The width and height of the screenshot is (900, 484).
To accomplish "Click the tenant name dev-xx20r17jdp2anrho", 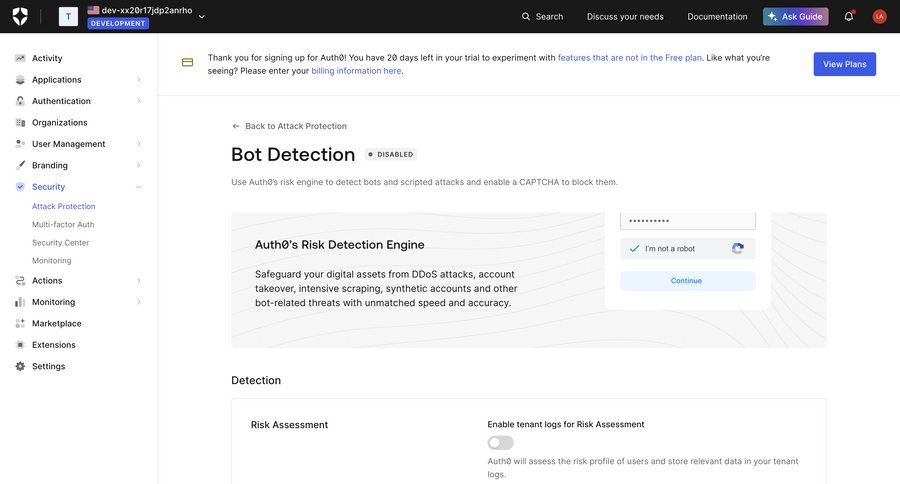I will (x=147, y=10).
